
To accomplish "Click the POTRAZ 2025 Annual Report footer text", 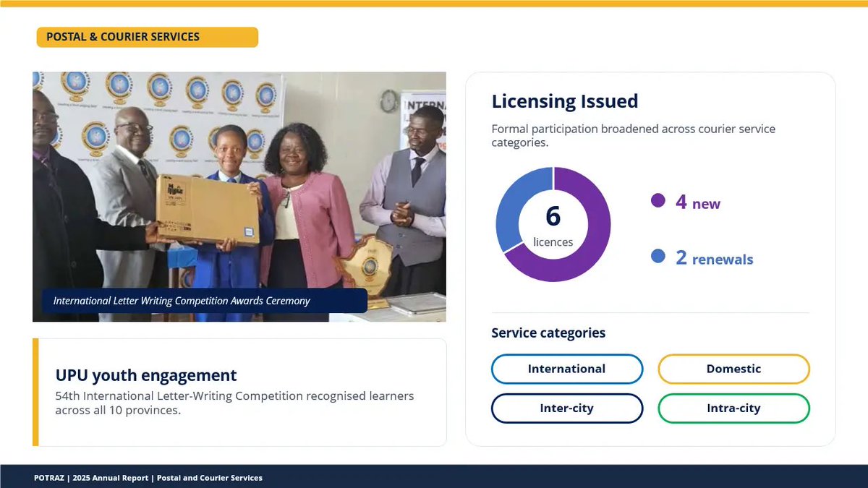I will (148, 478).
